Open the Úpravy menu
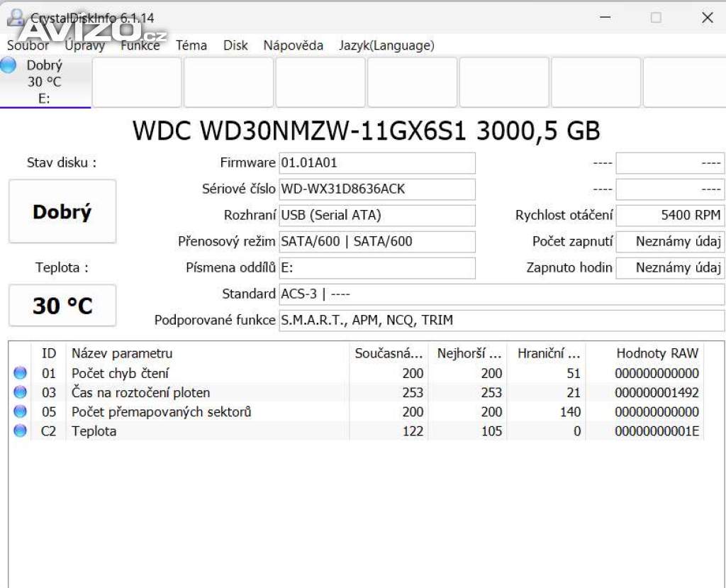Image resolution: width=726 pixels, height=588 pixels. pos(85,45)
